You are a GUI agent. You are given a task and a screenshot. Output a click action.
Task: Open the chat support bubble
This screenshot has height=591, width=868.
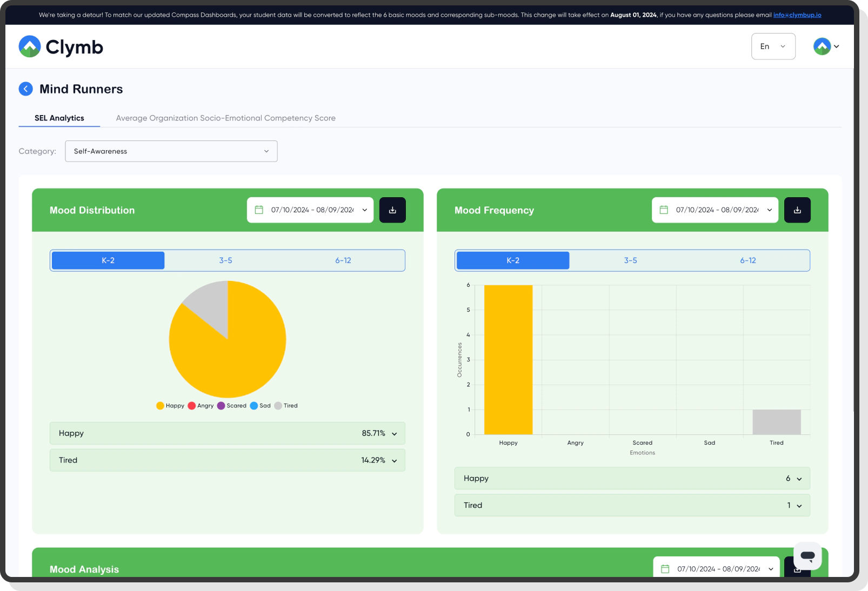807,556
